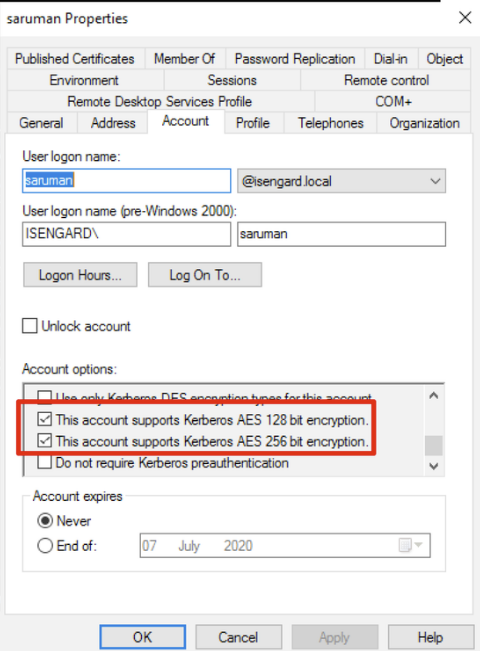Click the account options scrollbar thumb

(433, 445)
